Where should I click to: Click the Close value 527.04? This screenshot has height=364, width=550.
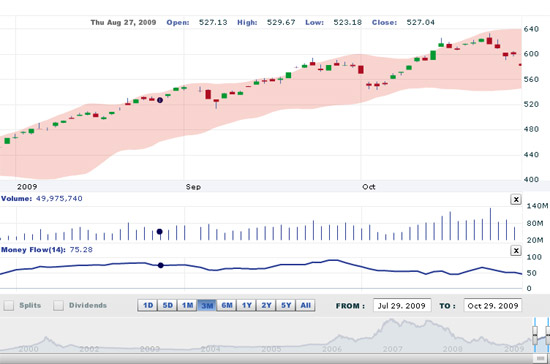pos(420,22)
